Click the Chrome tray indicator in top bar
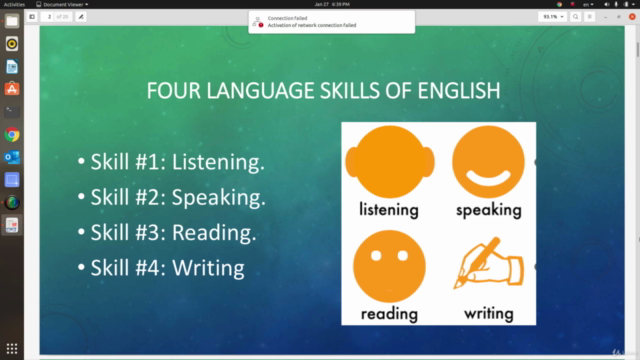 point(559,4)
